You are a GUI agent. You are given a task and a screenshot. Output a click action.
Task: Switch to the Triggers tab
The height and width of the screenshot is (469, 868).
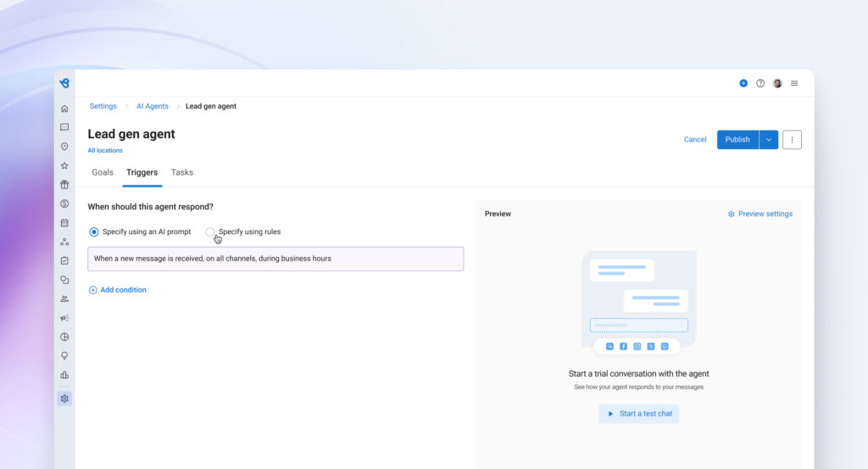pos(142,172)
